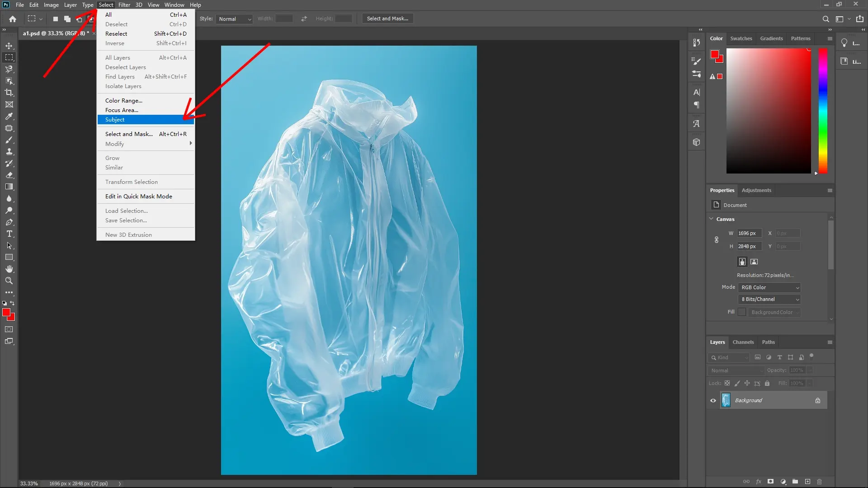Open the Paragraph panel from the right sidebar

[x=696, y=104]
